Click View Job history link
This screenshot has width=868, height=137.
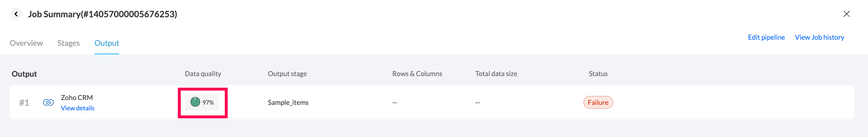tap(819, 37)
